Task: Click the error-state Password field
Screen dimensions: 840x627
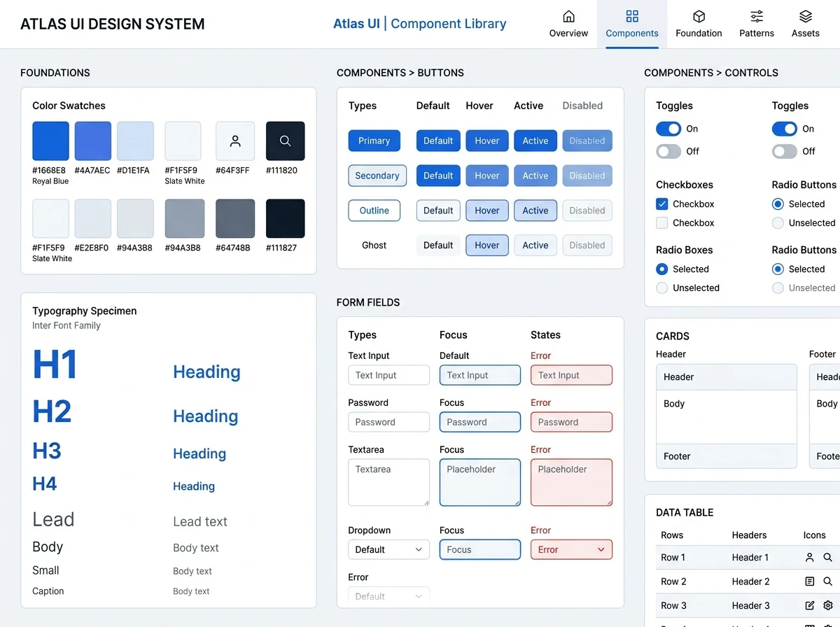Action: 571,422
